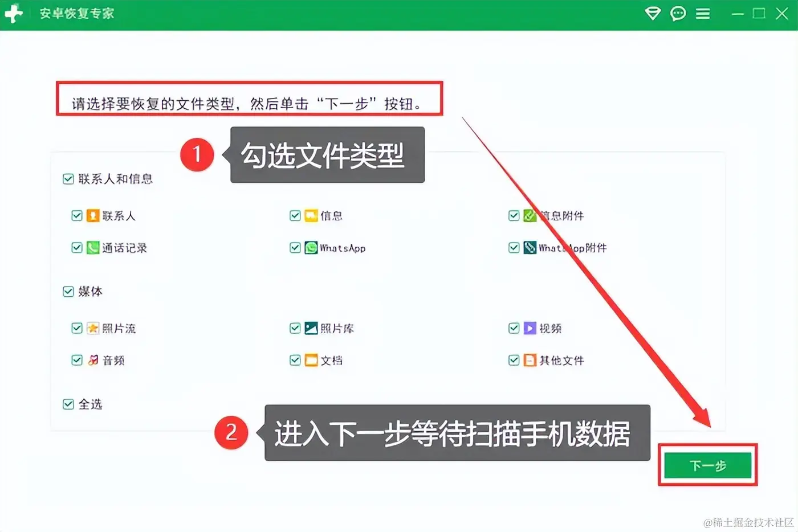798x532 pixels.
Task: Click the 视频 video play icon
Action: (x=530, y=328)
